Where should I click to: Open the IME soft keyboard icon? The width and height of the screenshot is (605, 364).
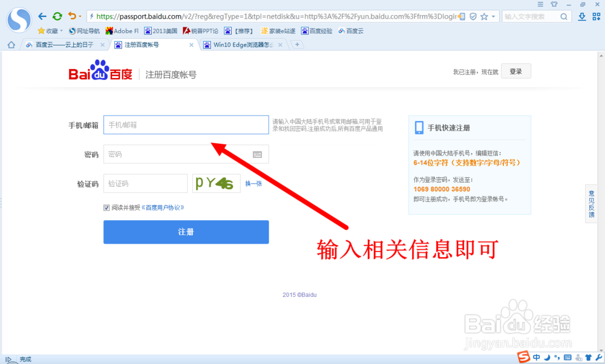point(567,357)
